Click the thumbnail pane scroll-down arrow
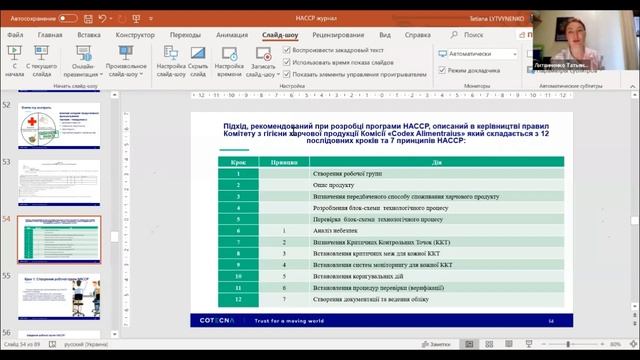640x360 pixels. tap(115, 334)
